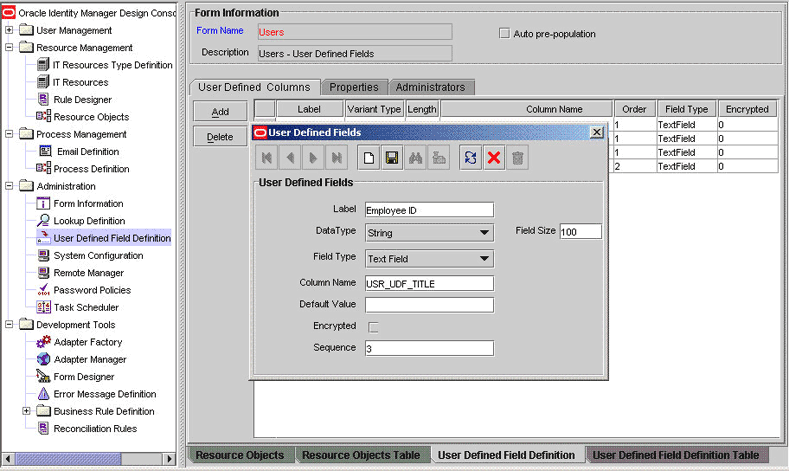Open Lookup Definition
Screen dimensions: 789x471
tap(89, 220)
